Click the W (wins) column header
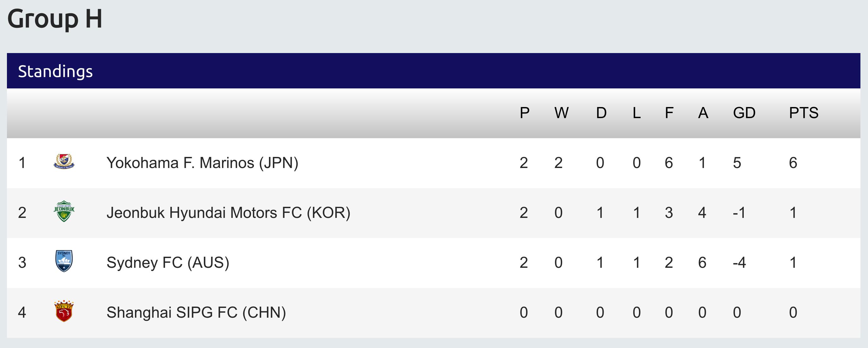 click(561, 113)
